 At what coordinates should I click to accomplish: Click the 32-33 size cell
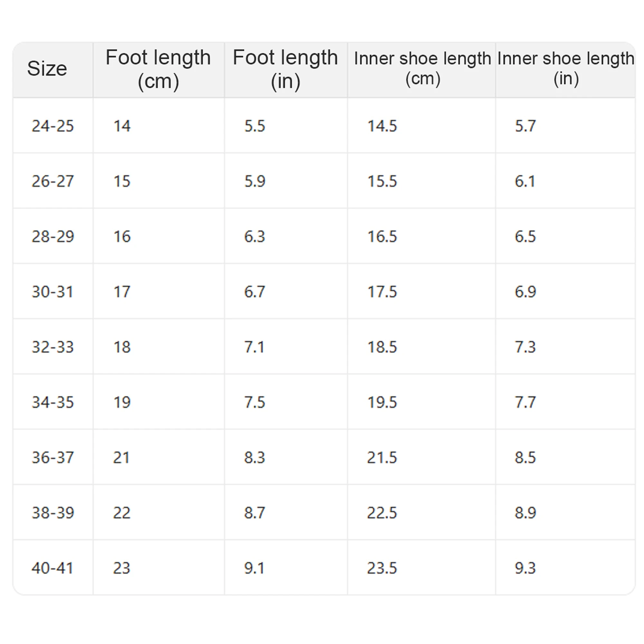[53, 347]
